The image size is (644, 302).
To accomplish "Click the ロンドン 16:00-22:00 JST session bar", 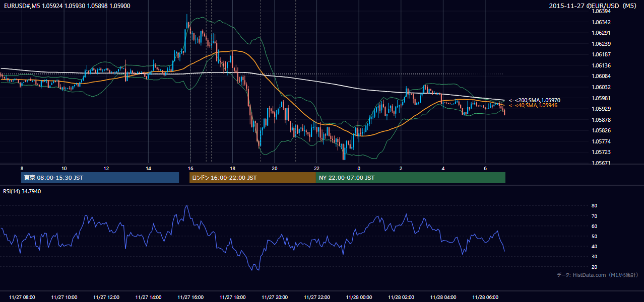I will pos(252,178).
